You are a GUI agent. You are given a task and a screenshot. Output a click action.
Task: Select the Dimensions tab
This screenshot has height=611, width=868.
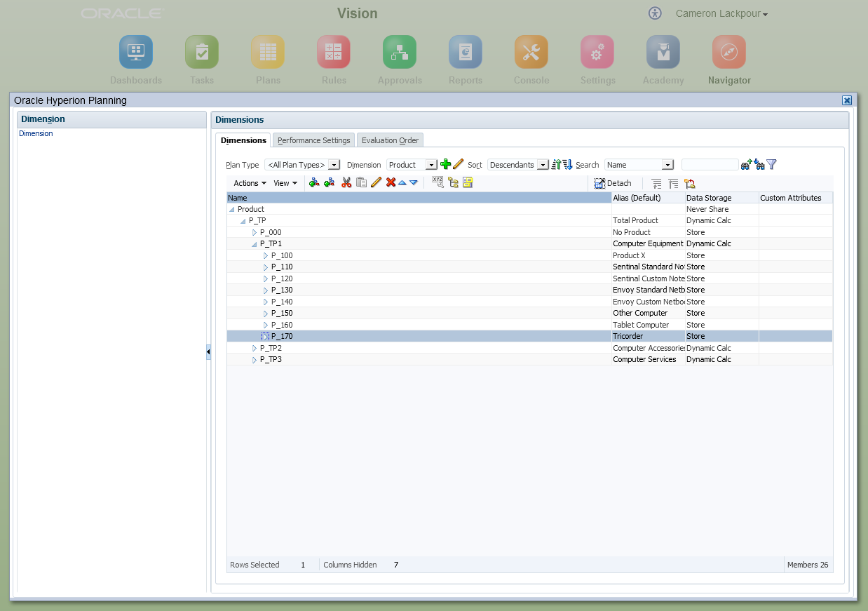(x=243, y=140)
